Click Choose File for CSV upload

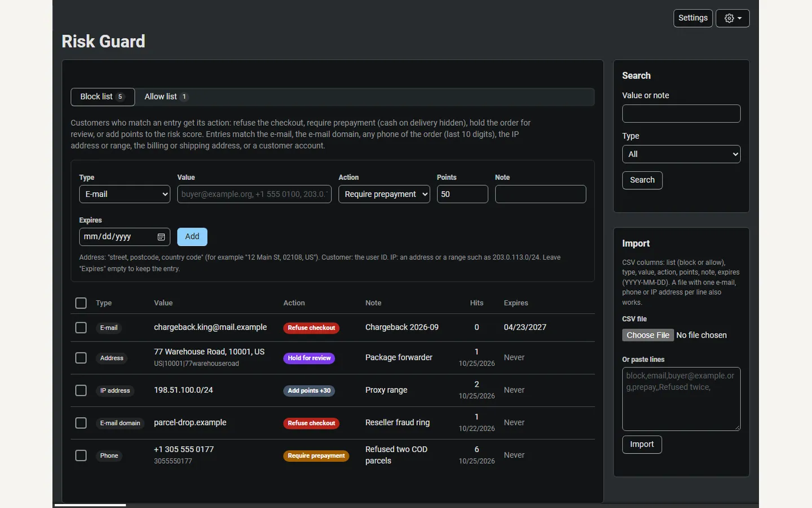648,335
